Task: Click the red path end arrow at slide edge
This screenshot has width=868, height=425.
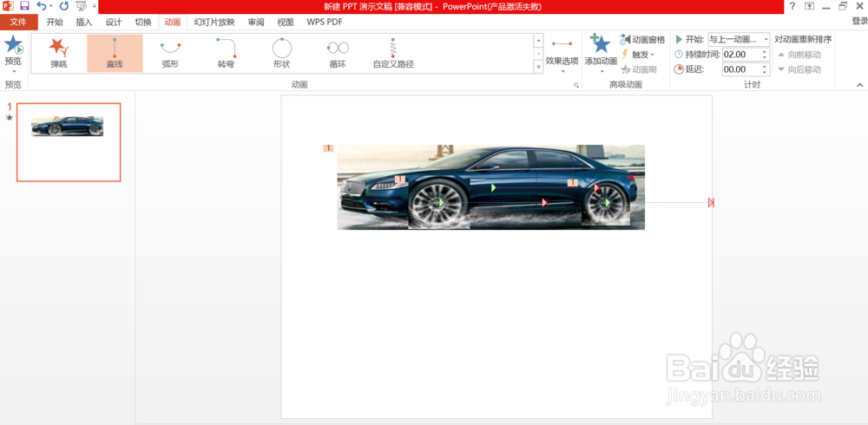Action: (712, 203)
